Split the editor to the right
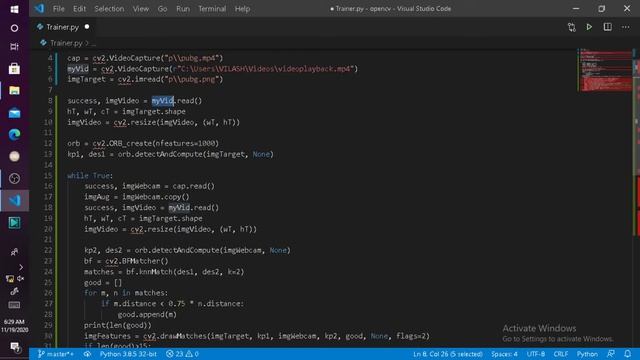This screenshot has height=360, width=640. (x=607, y=27)
